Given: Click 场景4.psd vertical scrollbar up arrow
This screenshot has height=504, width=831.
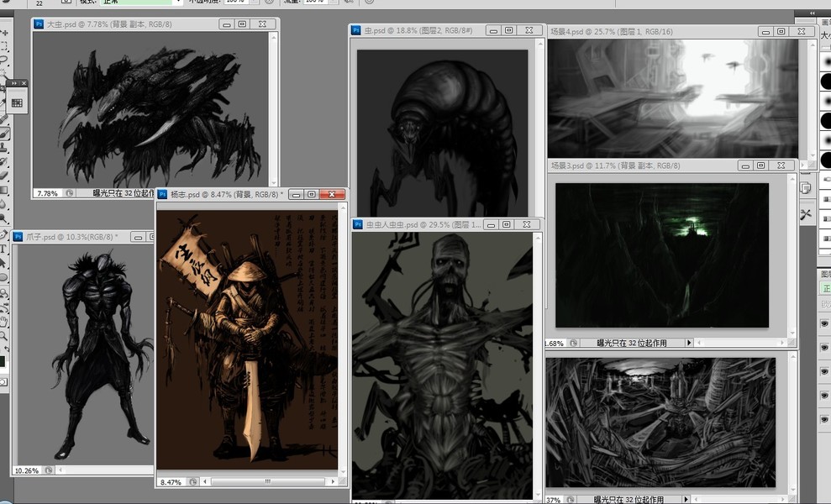Looking at the screenshot, I should [x=813, y=44].
